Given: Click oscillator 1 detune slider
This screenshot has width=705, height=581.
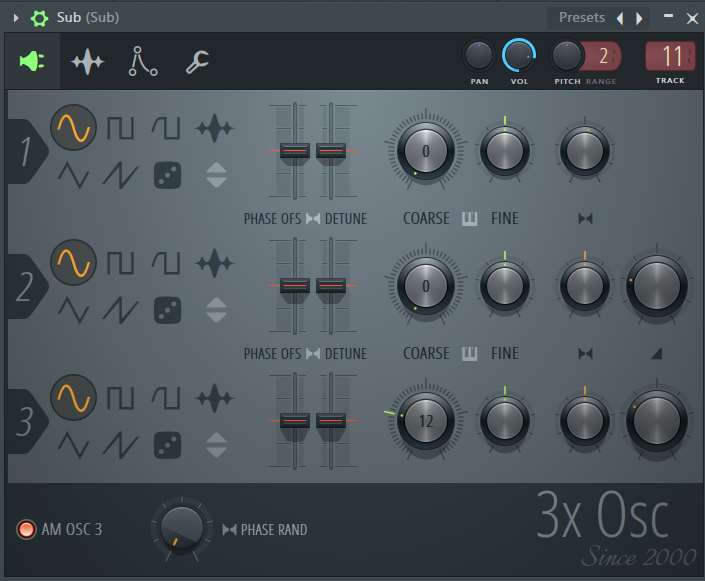Looking at the screenshot, I should 331,151.
